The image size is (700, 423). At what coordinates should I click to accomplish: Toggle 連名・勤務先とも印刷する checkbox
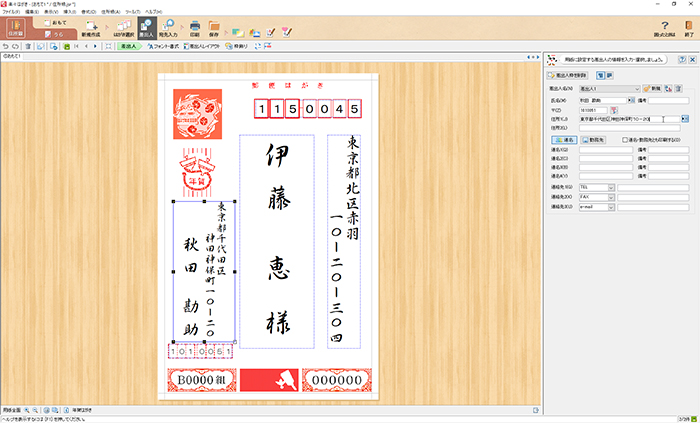[625, 140]
